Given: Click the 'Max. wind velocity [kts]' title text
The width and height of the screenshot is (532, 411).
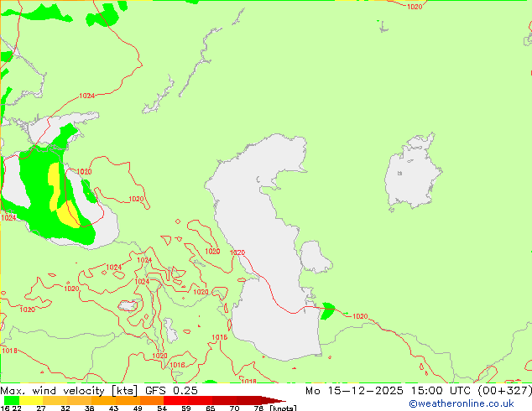Looking at the screenshot, I should (x=69, y=391).
